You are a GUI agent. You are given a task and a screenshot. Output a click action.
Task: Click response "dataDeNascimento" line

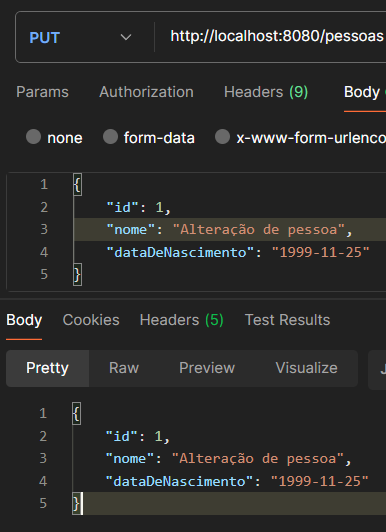237,481
